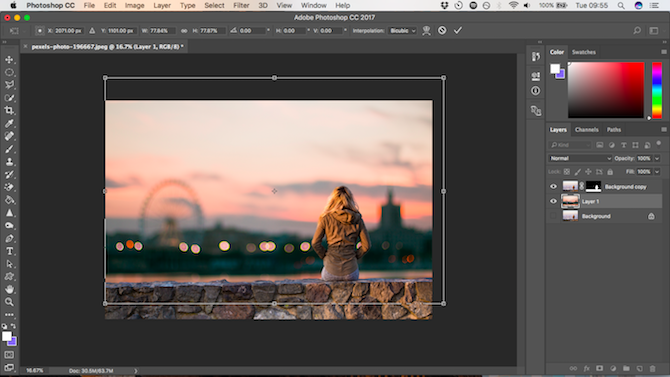Add a layer style with fx button
Image resolution: width=670 pixels, height=377 pixels.
pyautogui.click(x=586, y=368)
